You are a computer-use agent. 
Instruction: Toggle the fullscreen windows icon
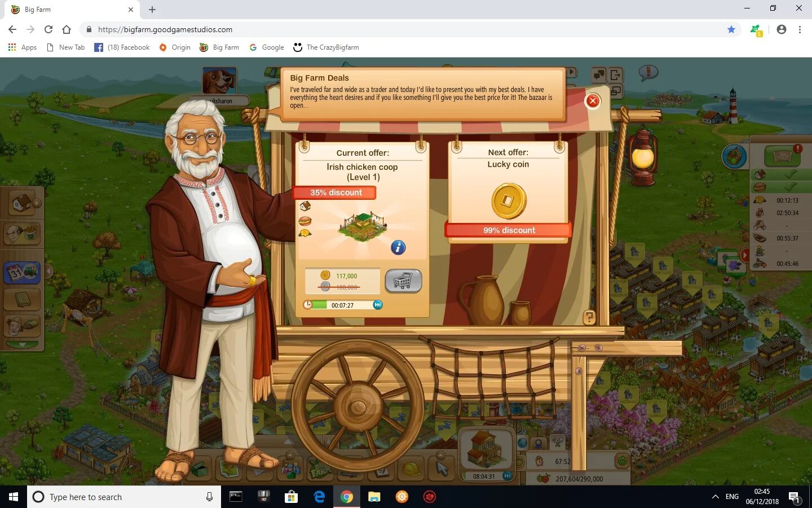coord(616,90)
